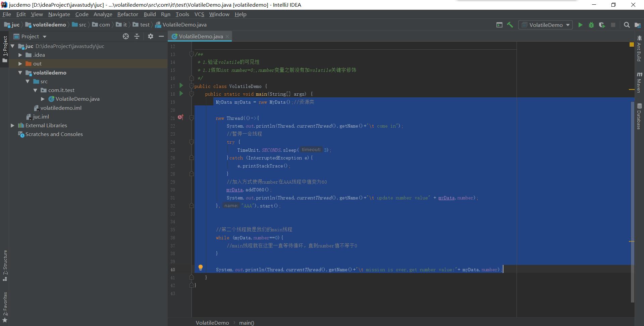Expand External Libraries node
This screenshot has width=644, height=326.
point(13,125)
